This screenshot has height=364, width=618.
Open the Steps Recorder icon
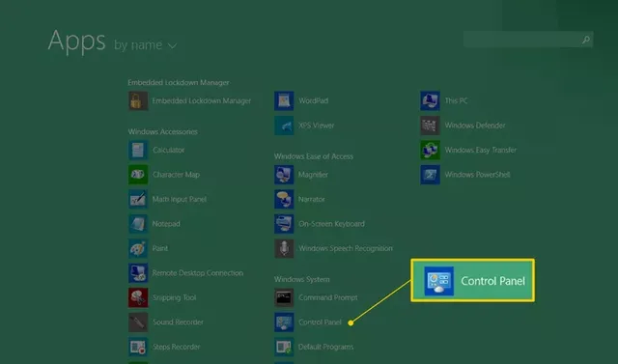click(x=138, y=347)
